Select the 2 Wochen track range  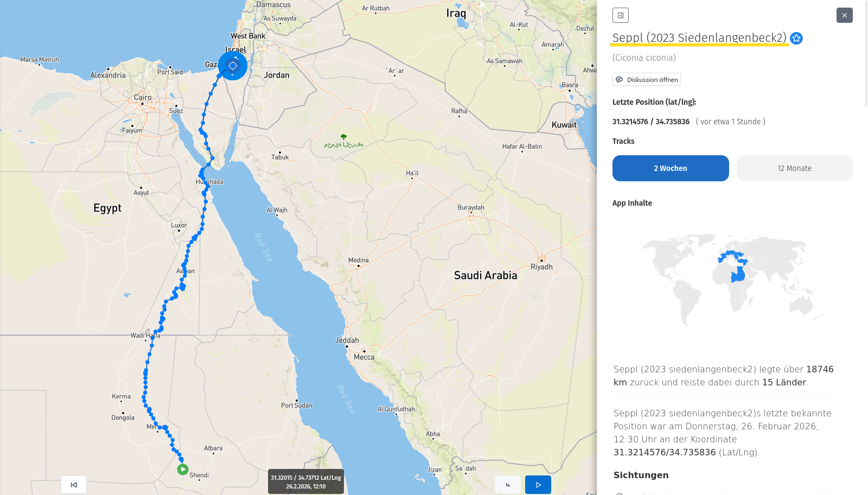pos(671,168)
